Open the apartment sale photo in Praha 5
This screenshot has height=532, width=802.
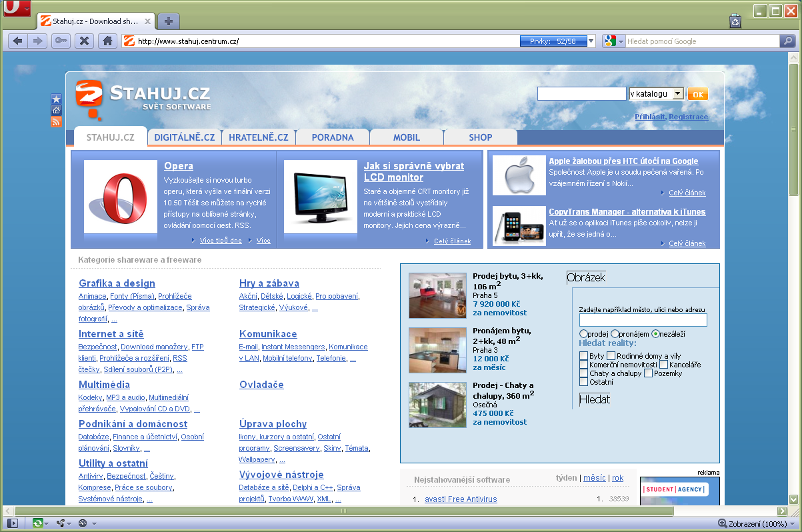tap(437, 295)
